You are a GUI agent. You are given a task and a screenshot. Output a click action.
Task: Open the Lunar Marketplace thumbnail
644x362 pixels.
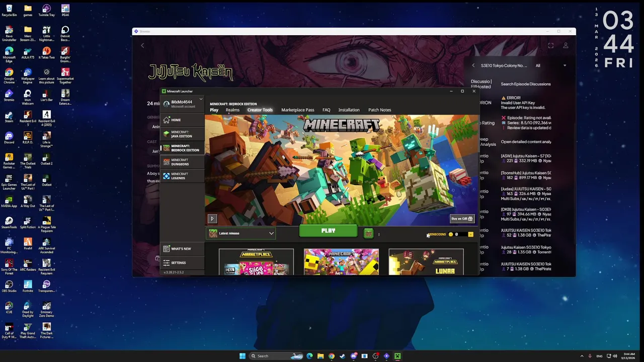point(426,262)
